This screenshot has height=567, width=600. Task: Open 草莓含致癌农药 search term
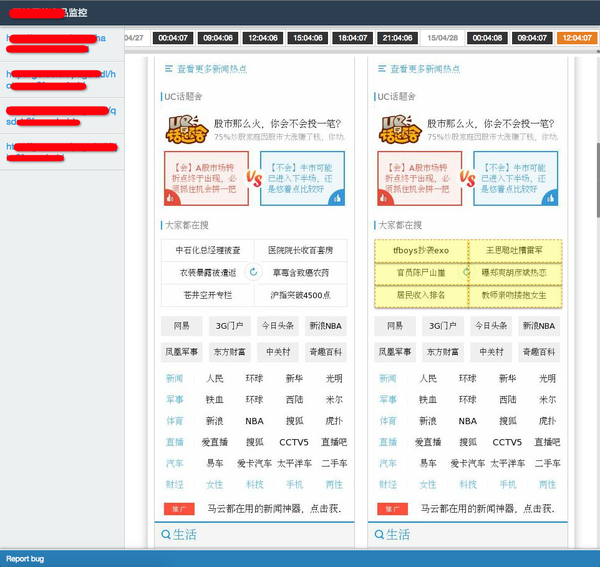(300, 272)
